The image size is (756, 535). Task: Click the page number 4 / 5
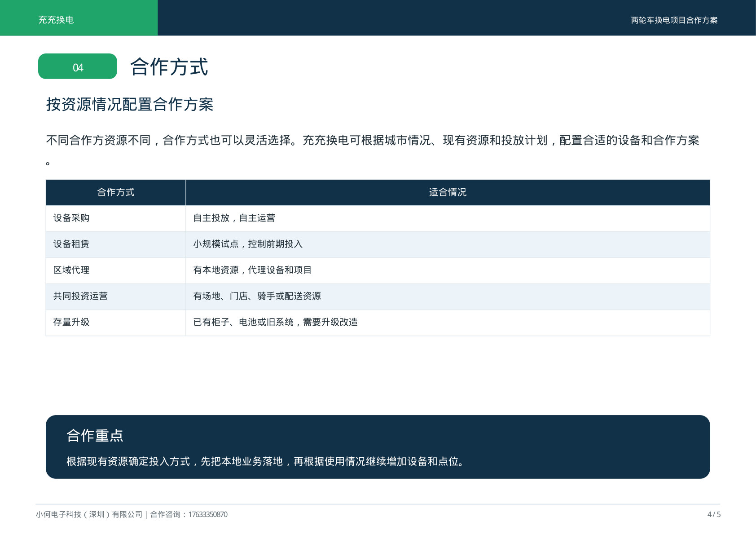(714, 514)
